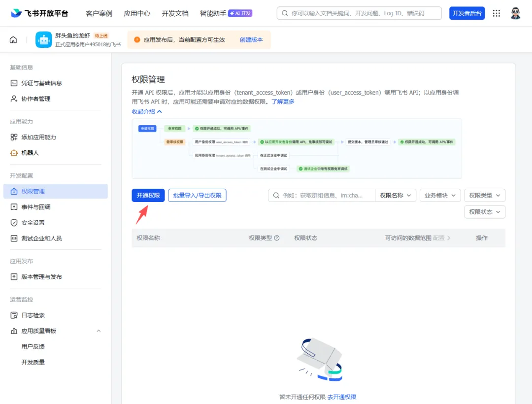Open the 业务模块 filter dropdown

[x=440, y=196]
